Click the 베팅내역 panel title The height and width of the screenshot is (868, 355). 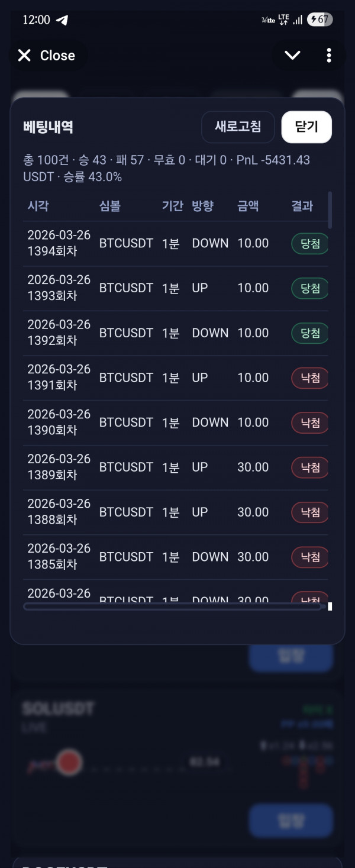tap(48, 127)
